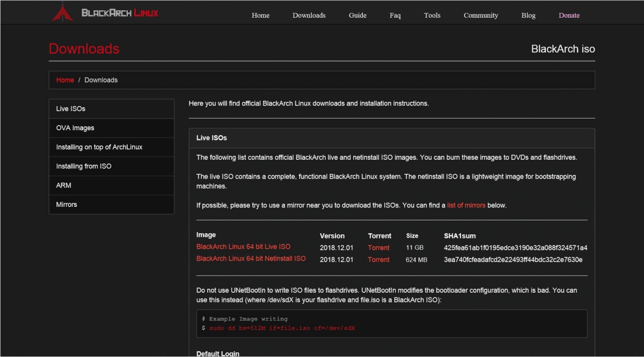Open the Faq page
Screen dimensions: 644x357
395,15
